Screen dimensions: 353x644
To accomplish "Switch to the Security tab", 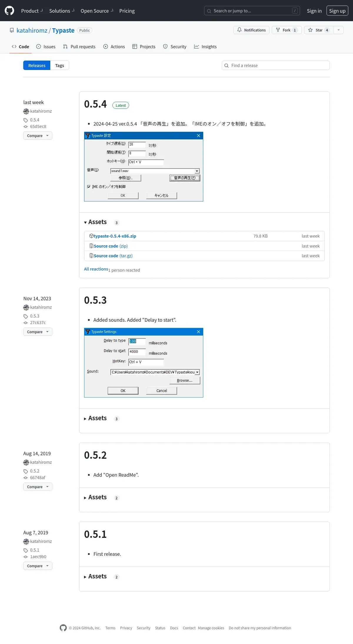I will 175,47.
